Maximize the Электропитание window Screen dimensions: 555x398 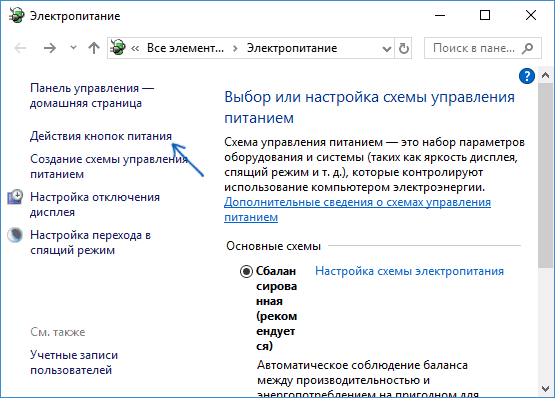click(x=485, y=16)
